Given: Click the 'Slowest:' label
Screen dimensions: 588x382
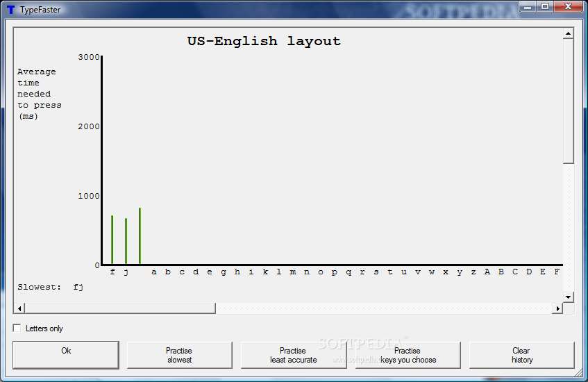Looking at the screenshot, I should tap(39, 287).
